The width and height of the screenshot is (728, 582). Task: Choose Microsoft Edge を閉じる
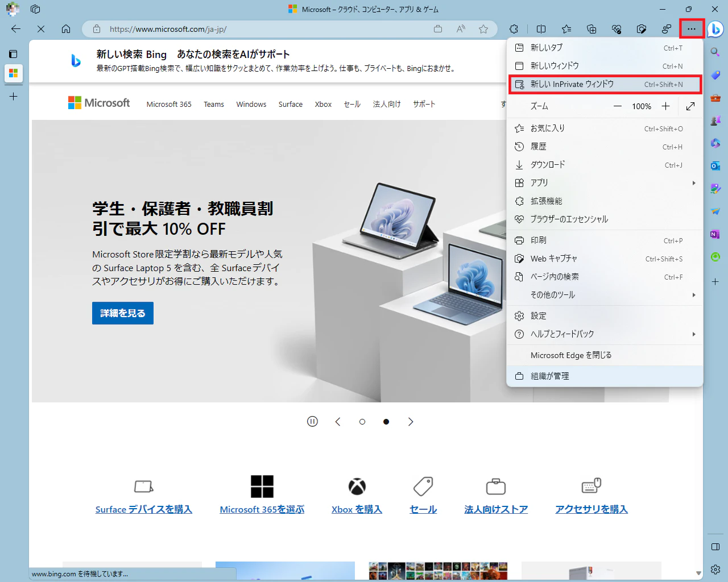point(605,355)
